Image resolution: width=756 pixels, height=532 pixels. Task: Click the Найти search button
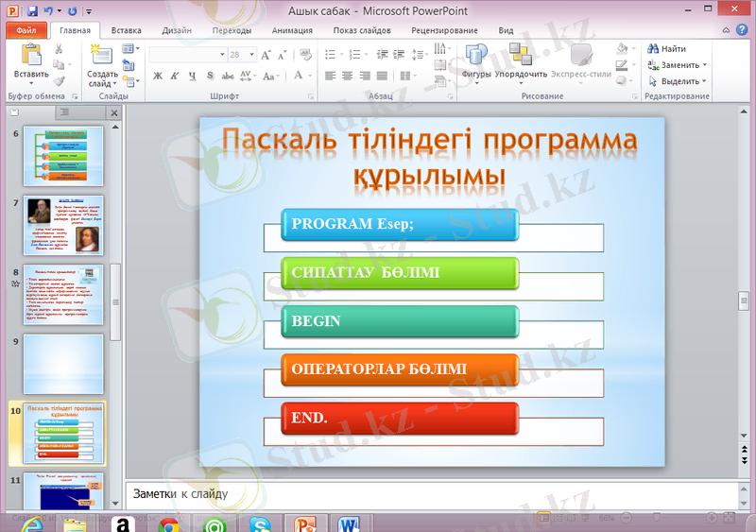point(666,48)
